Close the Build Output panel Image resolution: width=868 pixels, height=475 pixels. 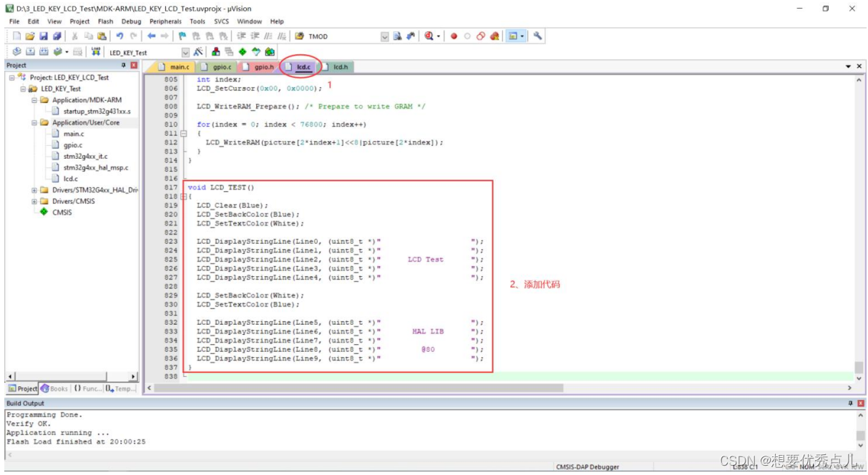tap(859, 403)
